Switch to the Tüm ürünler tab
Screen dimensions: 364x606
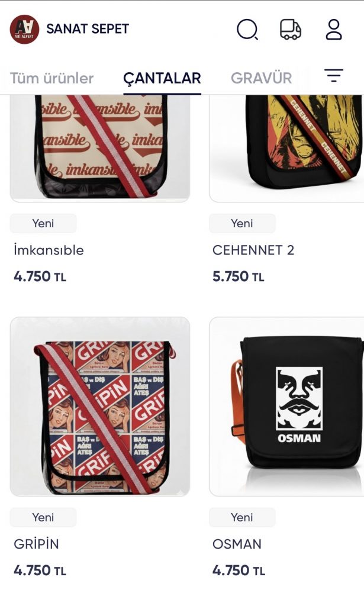pos(51,78)
